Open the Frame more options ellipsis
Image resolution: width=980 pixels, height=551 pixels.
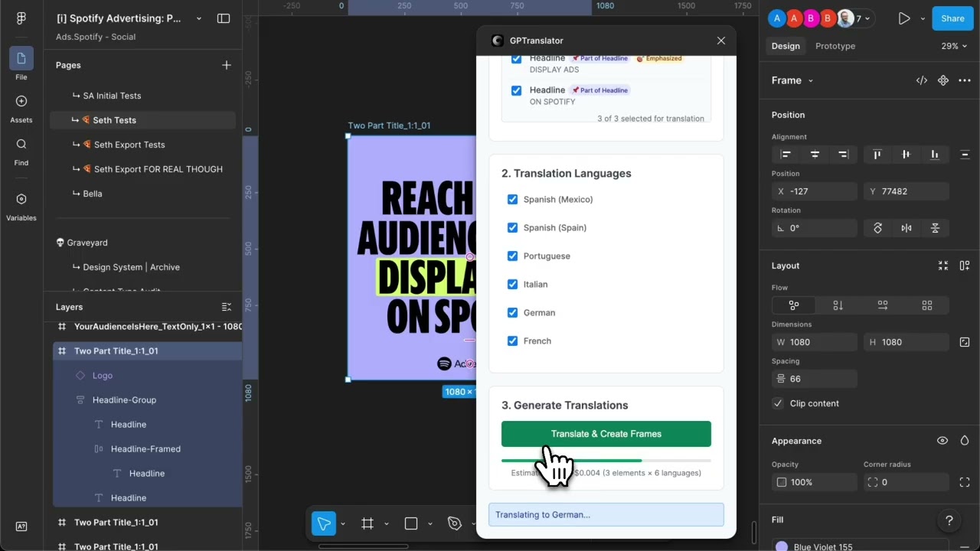click(965, 80)
